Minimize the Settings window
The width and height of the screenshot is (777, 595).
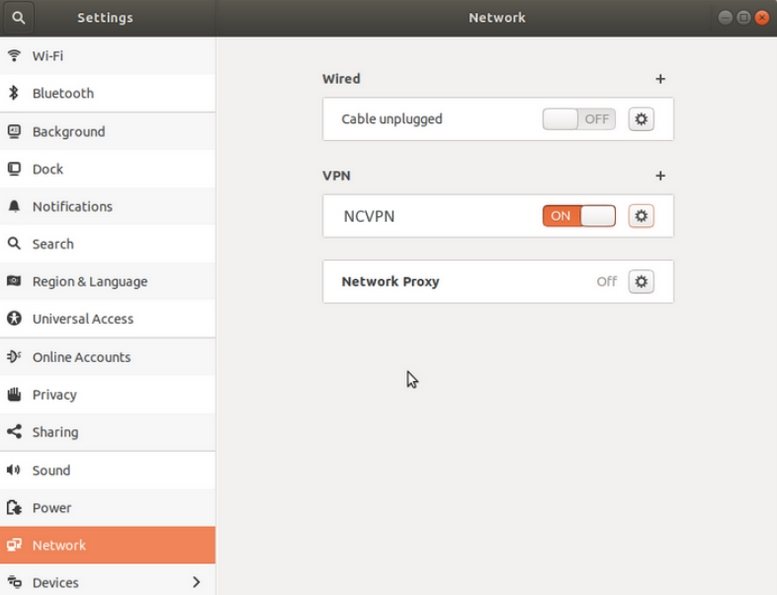click(725, 18)
